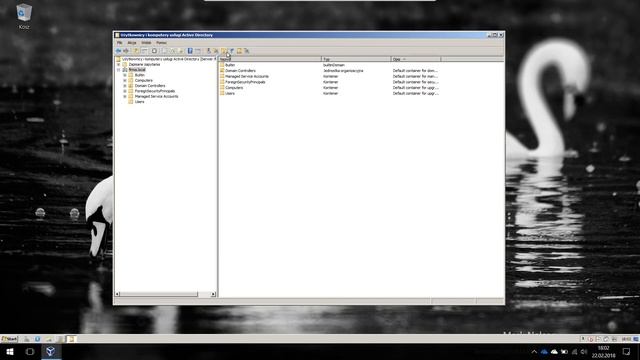
Task: Click the Active Directory button in guest taskbar
Action: click(x=71, y=339)
